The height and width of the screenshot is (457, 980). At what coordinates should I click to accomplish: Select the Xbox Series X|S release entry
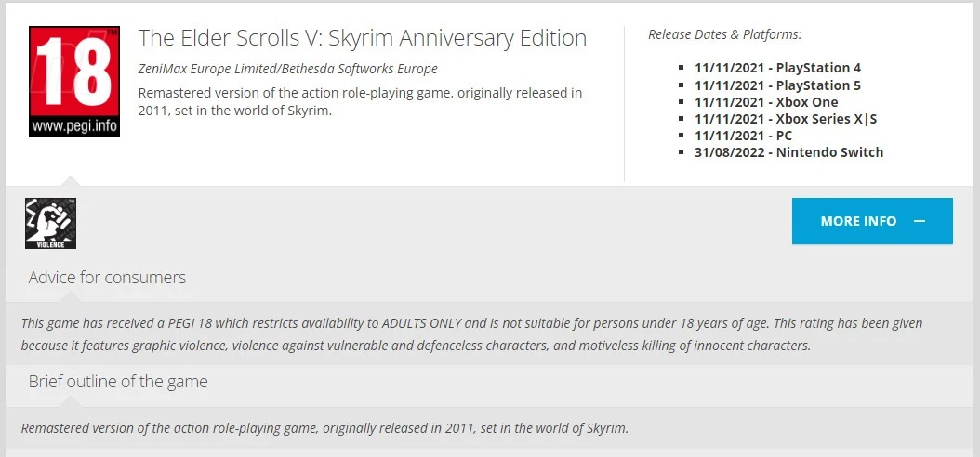coord(786,119)
